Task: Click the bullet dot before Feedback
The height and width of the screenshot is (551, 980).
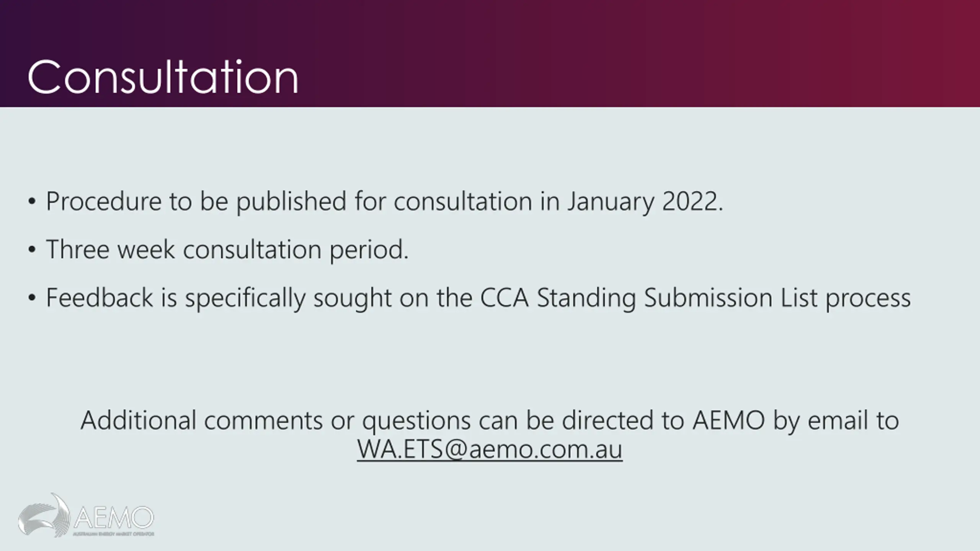Action: [x=32, y=298]
